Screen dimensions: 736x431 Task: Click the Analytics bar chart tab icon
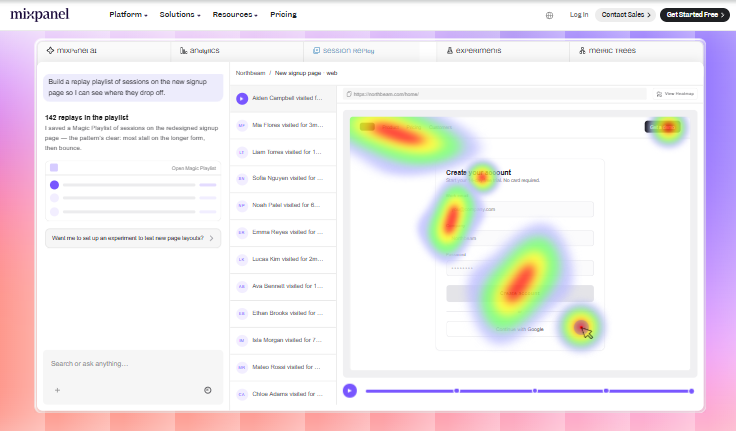click(184, 50)
